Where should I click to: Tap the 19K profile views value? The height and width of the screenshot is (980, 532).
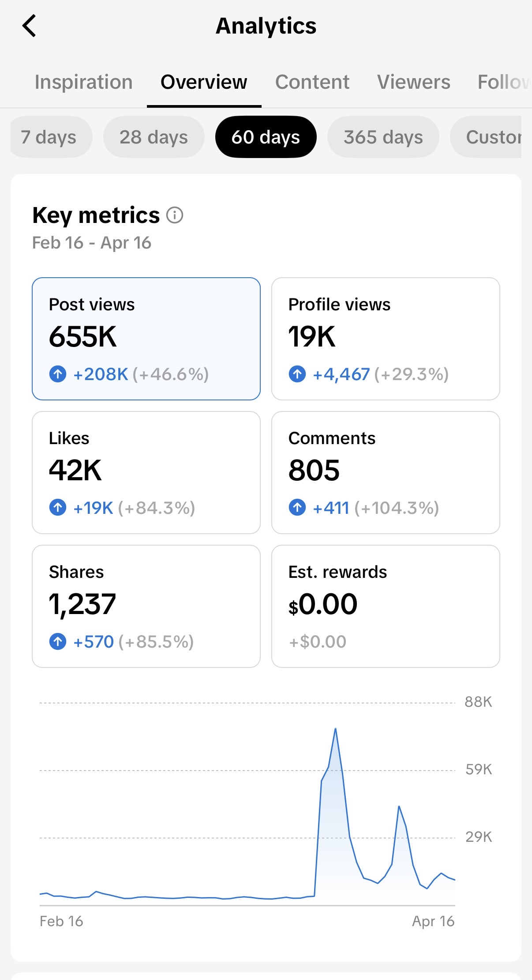[x=312, y=336]
